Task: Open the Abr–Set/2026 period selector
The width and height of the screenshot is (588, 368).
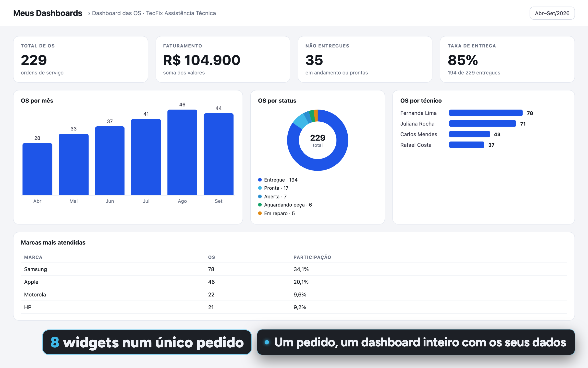Action: coord(552,13)
